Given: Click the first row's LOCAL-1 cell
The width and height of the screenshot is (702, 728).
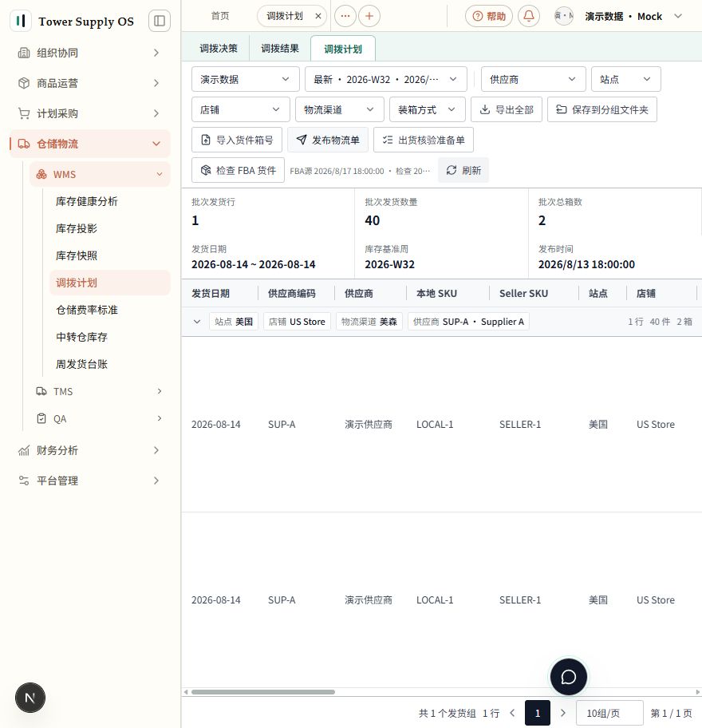Looking at the screenshot, I should click(x=435, y=425).
